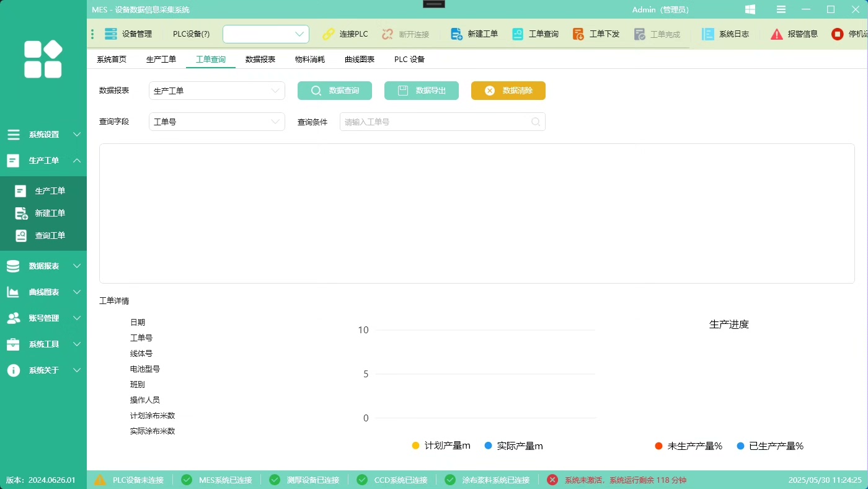The image size is (868, 489).
Task: Click the yellow 数据清除 button
Action: pos(508,91)
